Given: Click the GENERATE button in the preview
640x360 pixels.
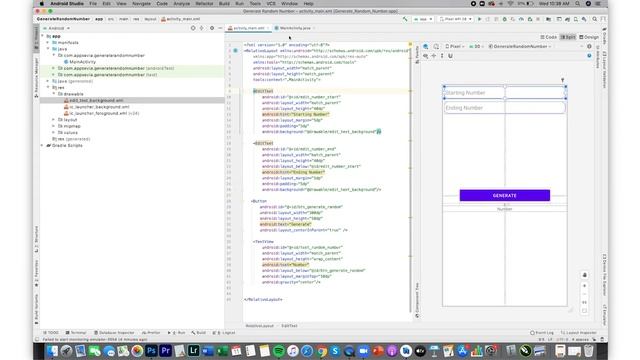Looking at the screenshot, I should (x=504, y=196).
